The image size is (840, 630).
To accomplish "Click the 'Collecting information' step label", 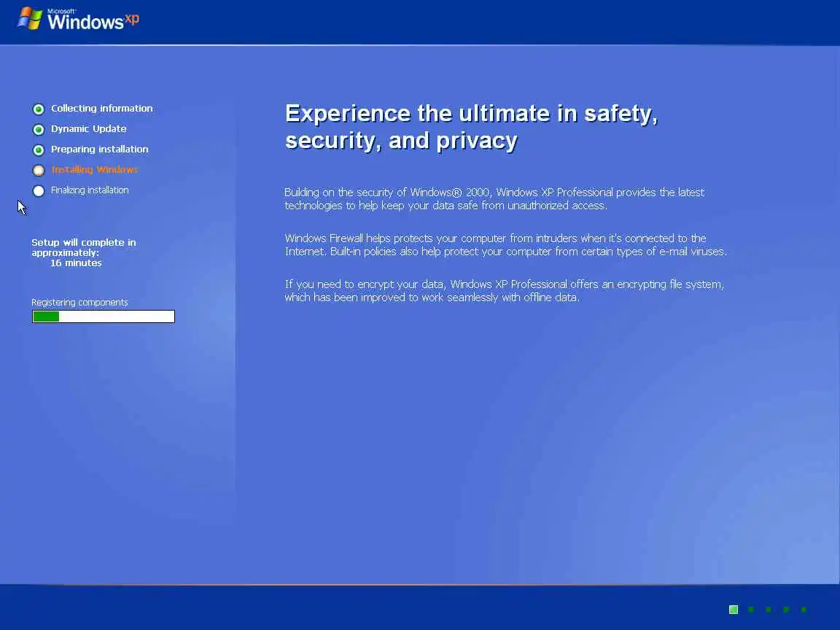I will point(102,108).
